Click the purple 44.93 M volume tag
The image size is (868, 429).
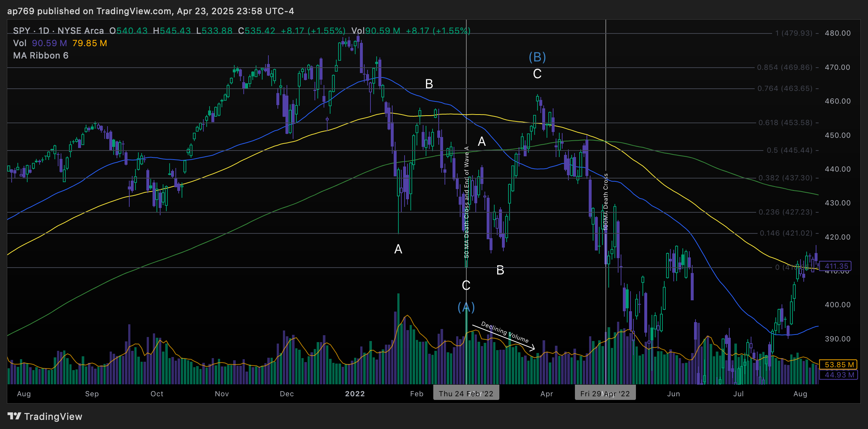coord(839,375)
